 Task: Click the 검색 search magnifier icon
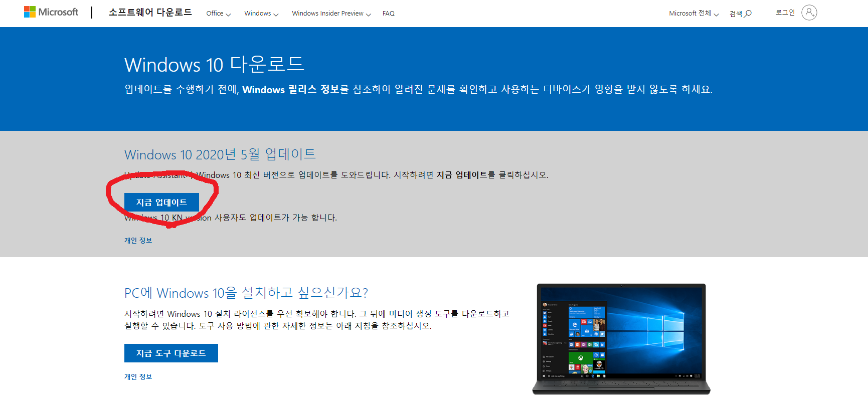point(748,14)
